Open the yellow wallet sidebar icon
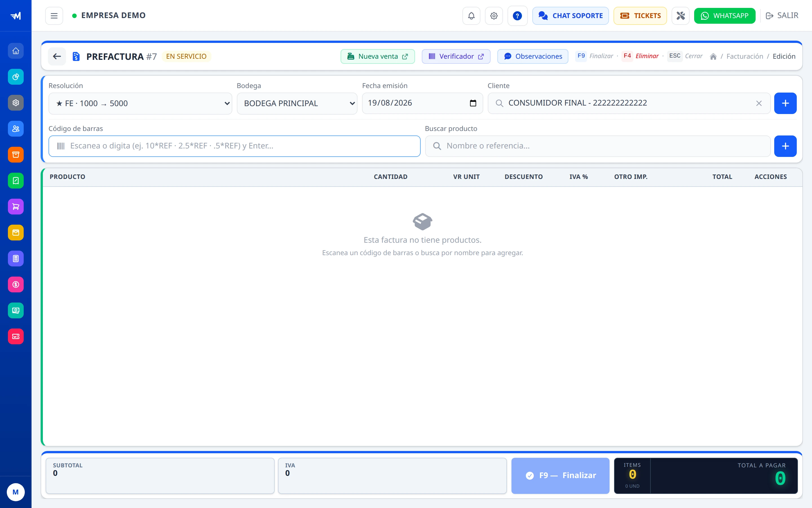Screen dimensions: 812x508 [x=16, y=233]
